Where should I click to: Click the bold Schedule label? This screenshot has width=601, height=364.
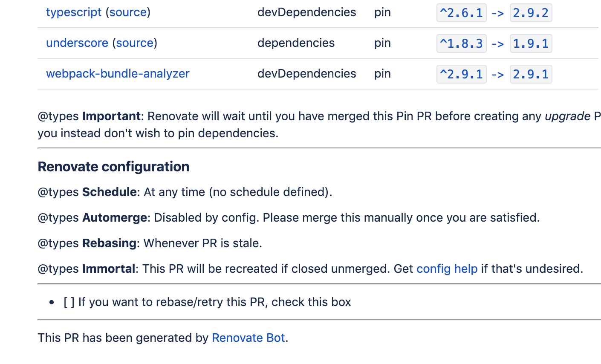coord(109,192)
